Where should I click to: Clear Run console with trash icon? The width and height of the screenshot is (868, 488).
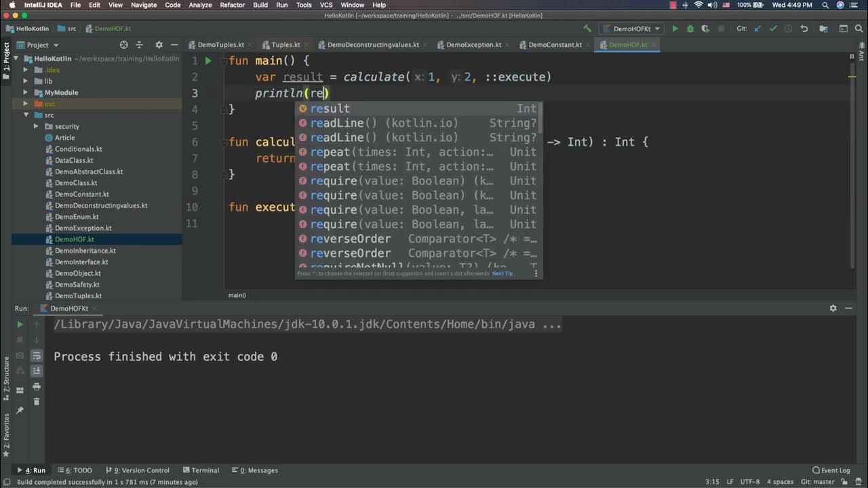[x=37, y=401]
